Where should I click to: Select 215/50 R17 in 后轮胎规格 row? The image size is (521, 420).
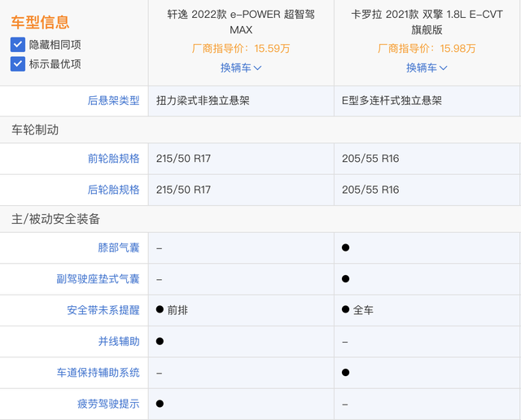183,190
